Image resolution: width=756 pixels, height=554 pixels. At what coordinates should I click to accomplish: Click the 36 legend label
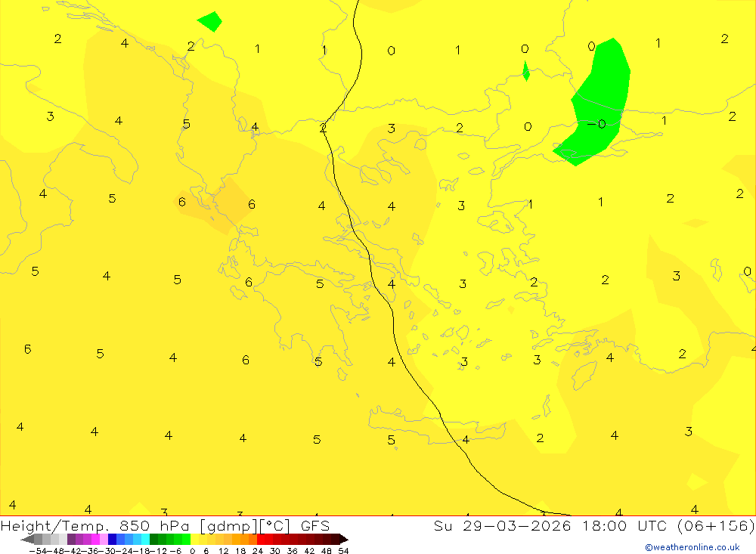coord(292,551)
